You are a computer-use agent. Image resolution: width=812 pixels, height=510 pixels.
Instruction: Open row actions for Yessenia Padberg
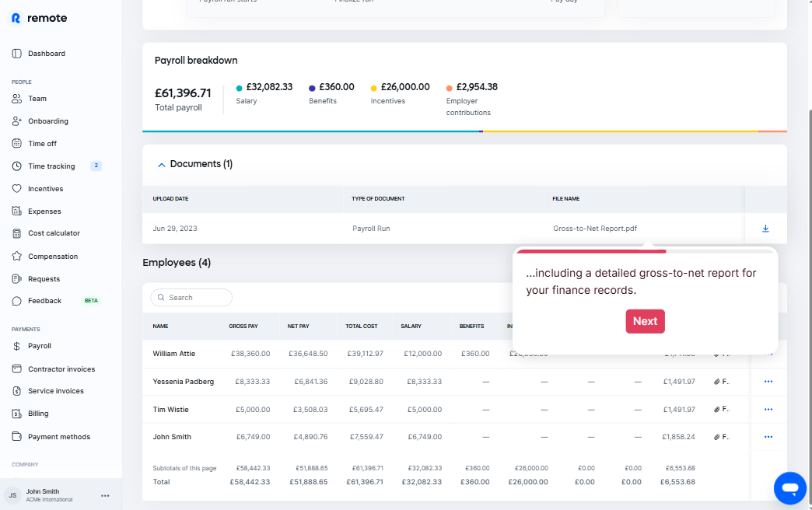tap(768, 382)
